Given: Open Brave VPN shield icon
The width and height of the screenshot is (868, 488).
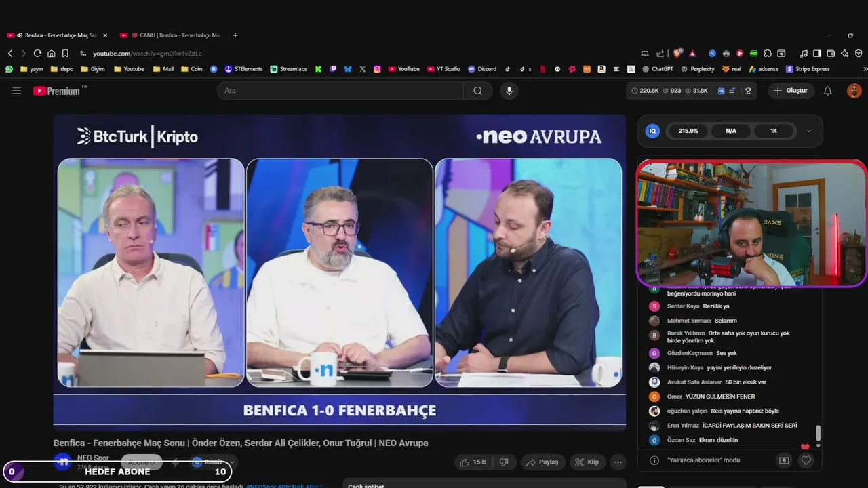Looking at the screenshot, I should coord(859,54).
